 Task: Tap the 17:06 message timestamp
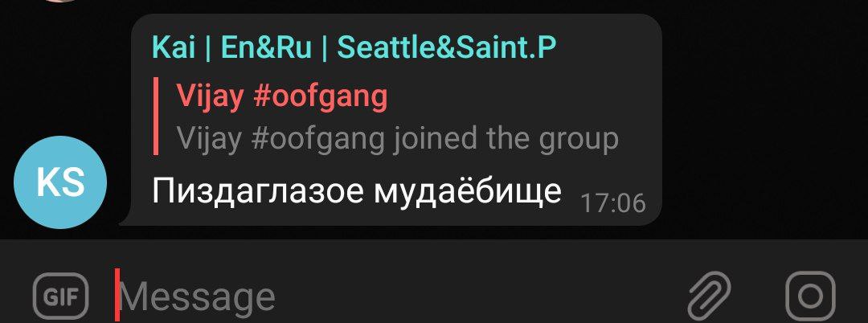[613, 203]
